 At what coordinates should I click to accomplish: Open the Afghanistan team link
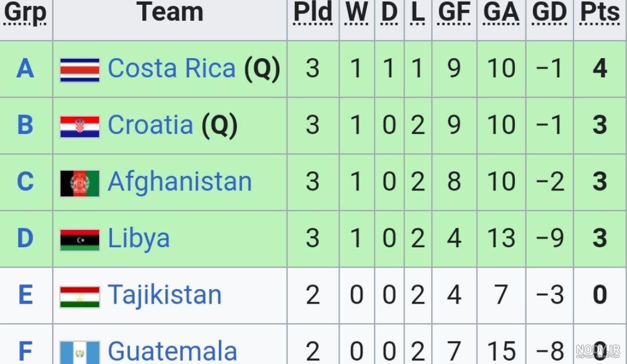pos(180,182)
